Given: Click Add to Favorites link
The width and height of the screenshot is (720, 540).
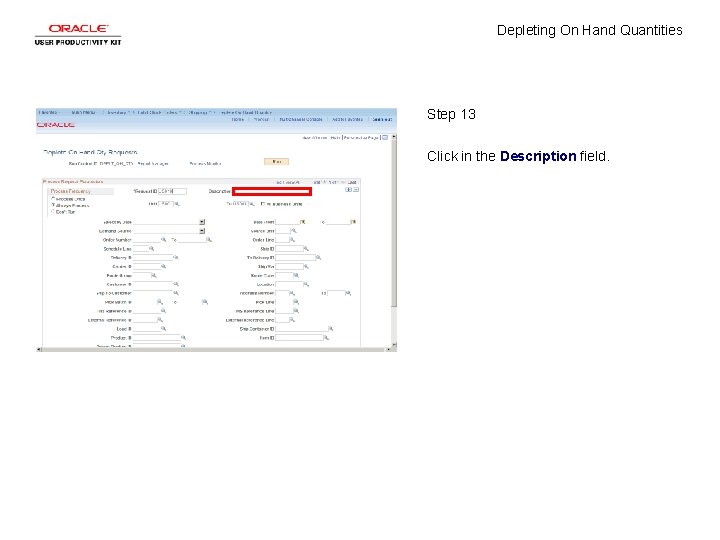Looking at the screenshot, I should click(348, 119).
